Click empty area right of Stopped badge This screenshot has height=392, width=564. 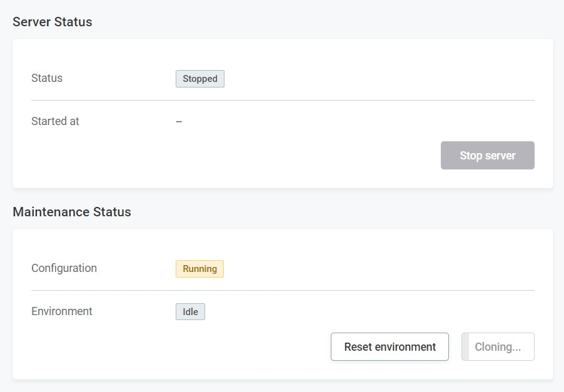[x=375, y=79]
